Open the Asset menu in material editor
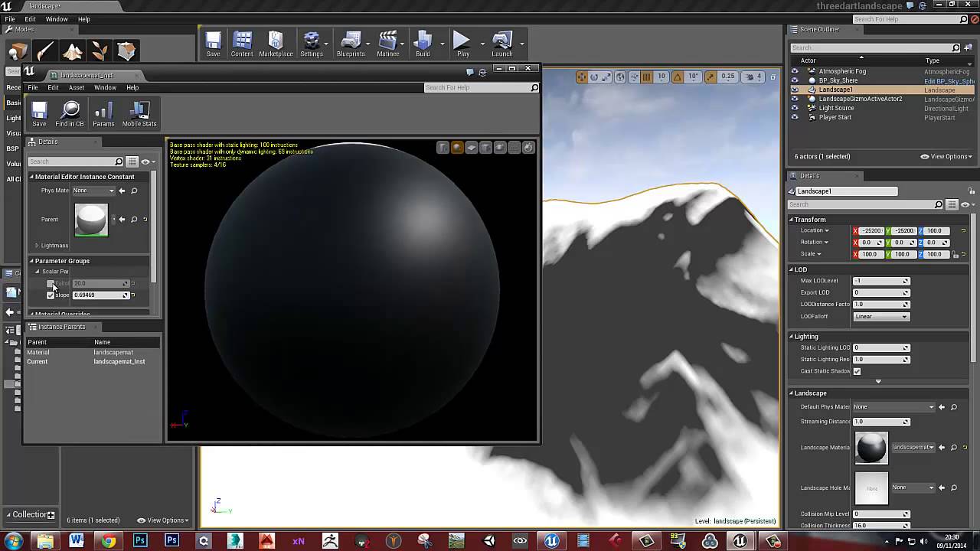Screen dimensions: 980x551 point(77,87)
